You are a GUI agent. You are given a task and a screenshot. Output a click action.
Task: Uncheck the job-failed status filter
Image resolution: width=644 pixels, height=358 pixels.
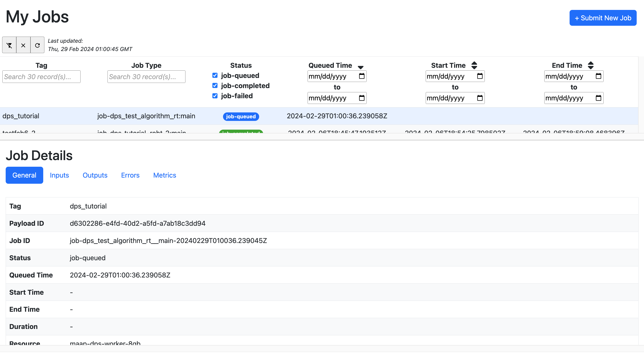tap(215, 96)
